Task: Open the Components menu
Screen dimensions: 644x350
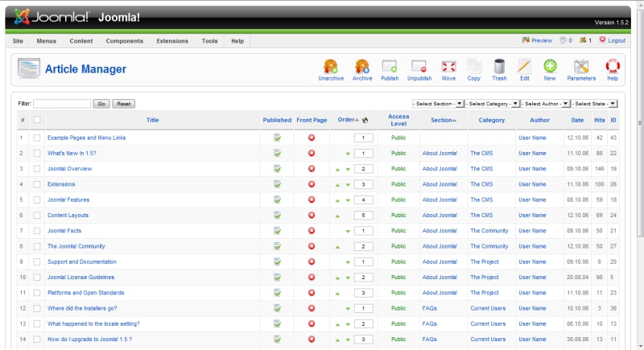Action: point(125,41)
